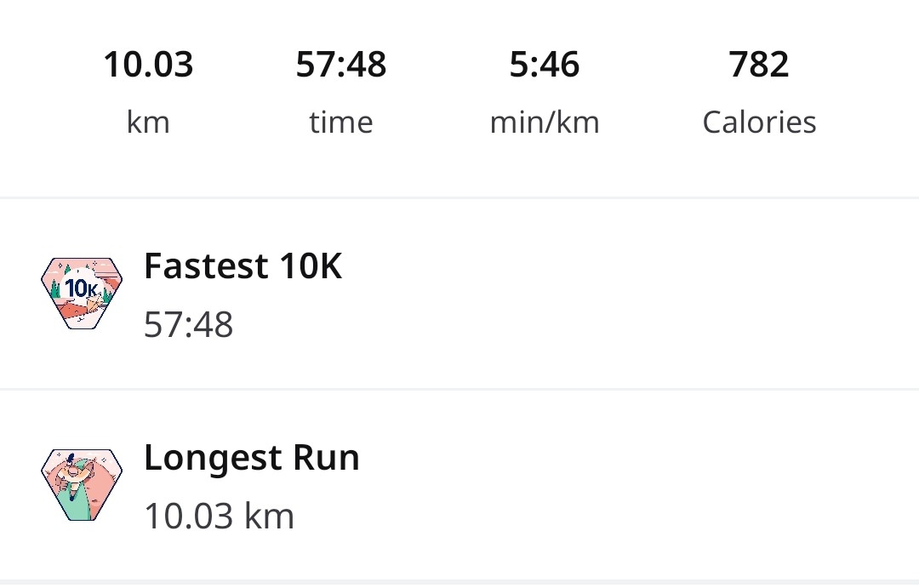Viewport: 919px width, 588px height.
Task: Select the 57:48 time under Fastest 10K
Action: 188,325
